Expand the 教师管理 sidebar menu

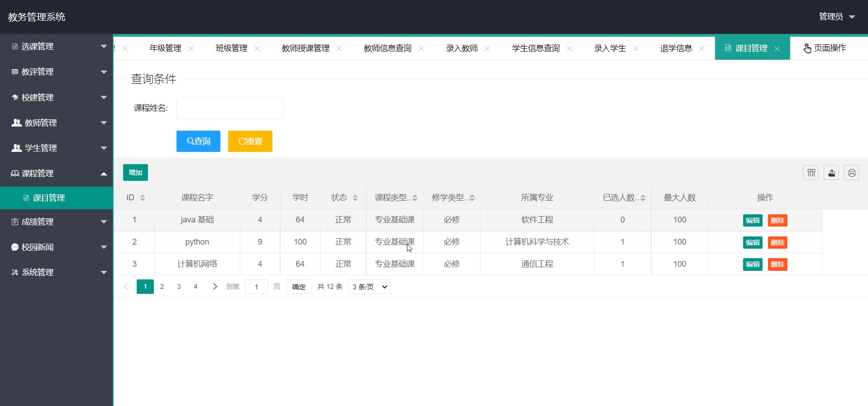[x=57, y=123]
